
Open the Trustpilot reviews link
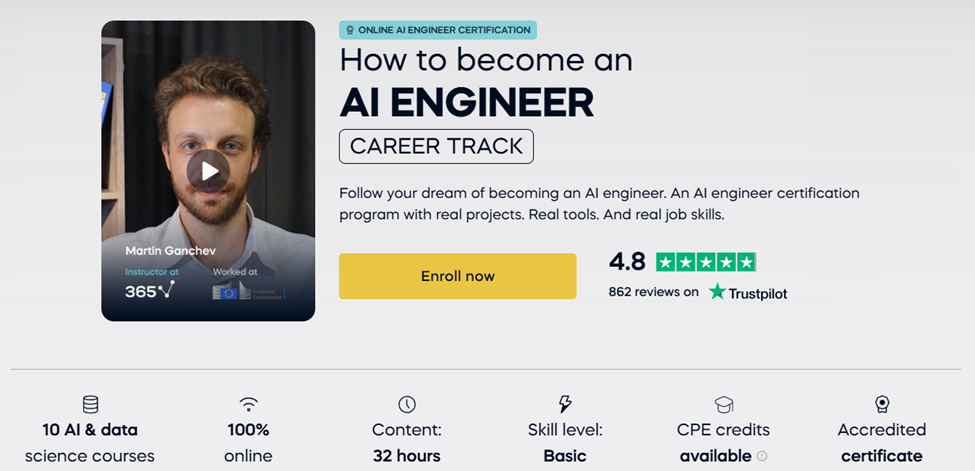[747, 292]
